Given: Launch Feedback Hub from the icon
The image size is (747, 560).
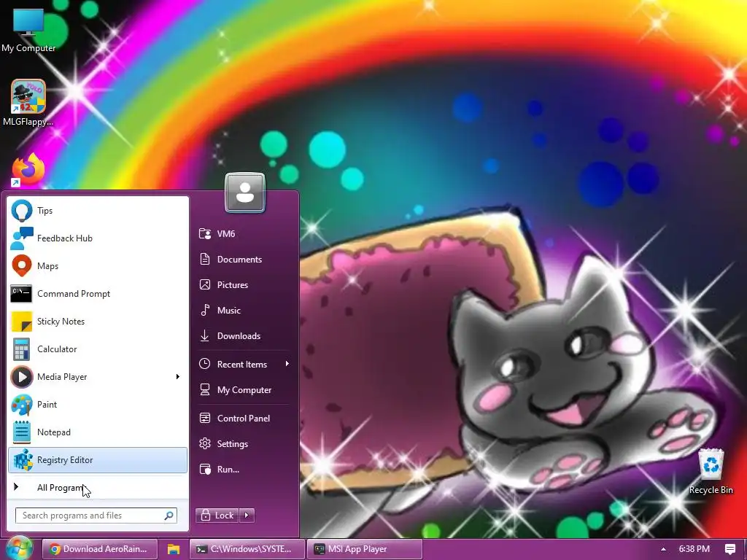Looking at the screenshot, I should [21, 238].
